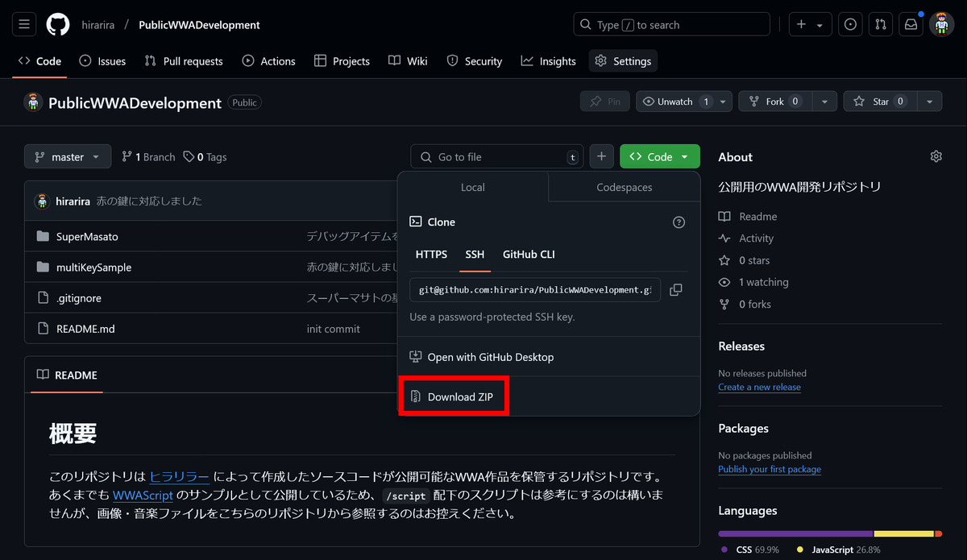Screen dimensions: 967x560
Task: Open the .gitignore file
Action: point(79,298)
